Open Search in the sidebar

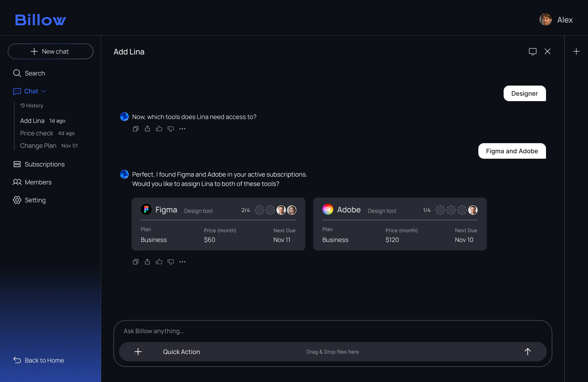point(29,73)
